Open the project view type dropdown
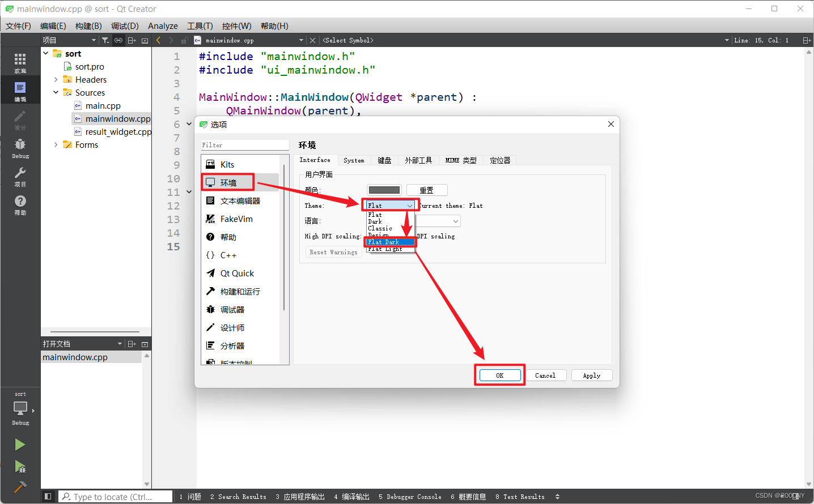 tap(69, 40)
